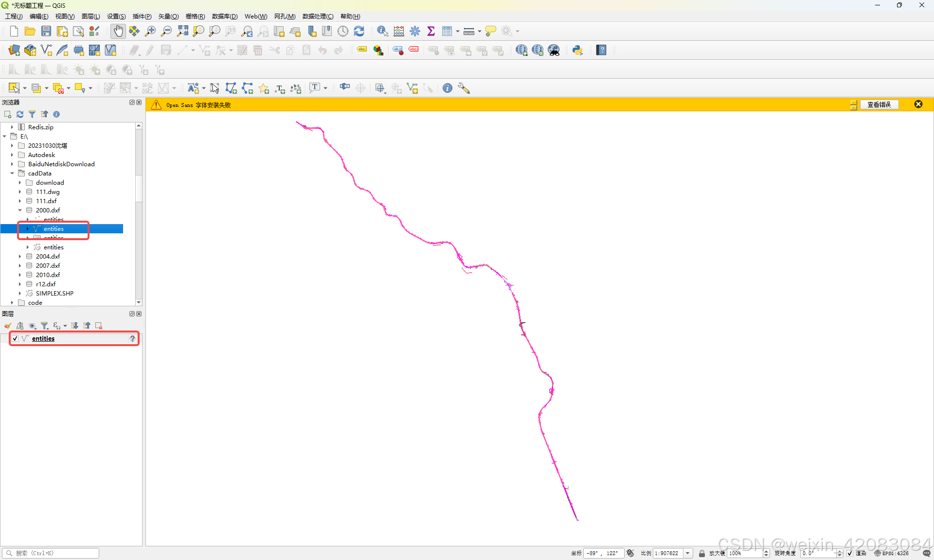Click filter legend icon in layers panel
Viewport: 934px width, 560px height.
tap(44, 326)
